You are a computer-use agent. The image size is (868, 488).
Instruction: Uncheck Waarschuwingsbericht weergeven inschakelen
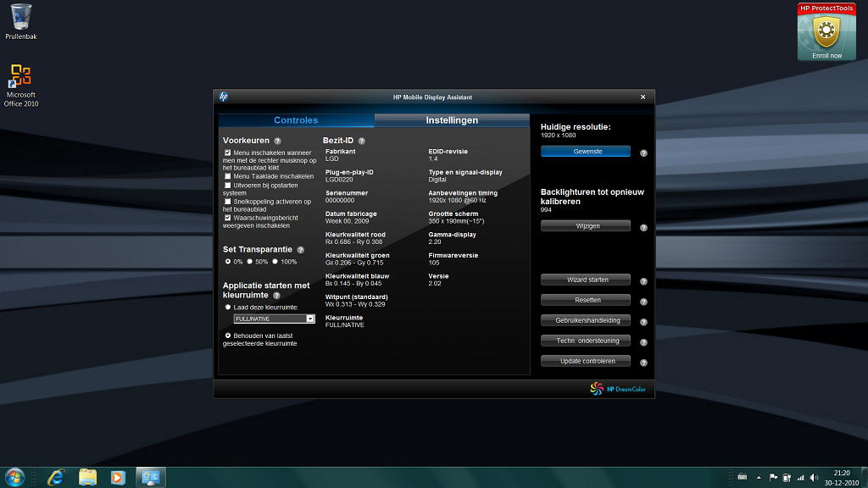tap(227, 218)
